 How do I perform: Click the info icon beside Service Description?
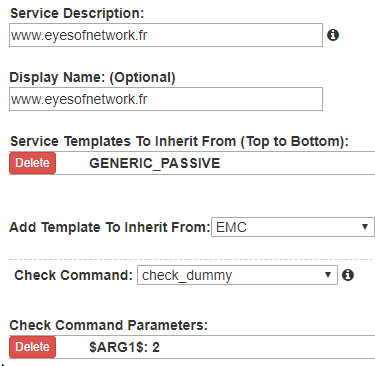333,35
